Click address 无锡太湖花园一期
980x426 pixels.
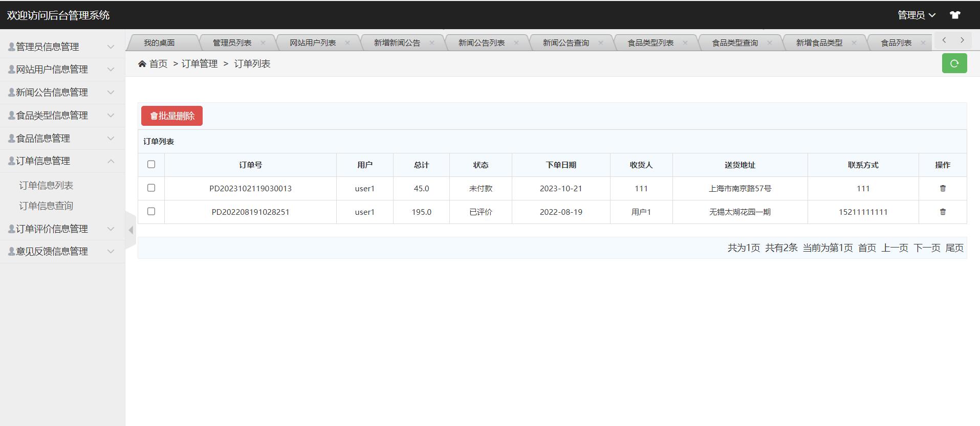click(x=740, y=212)
